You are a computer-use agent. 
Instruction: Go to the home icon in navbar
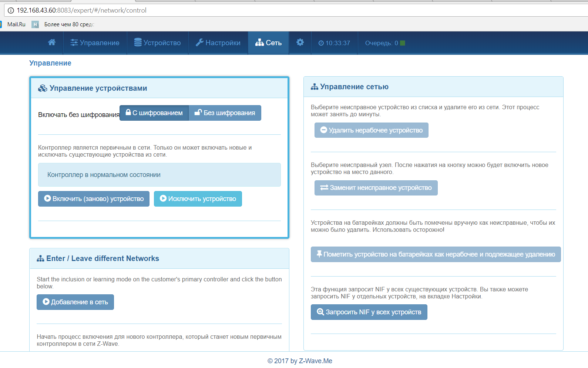(x=52, y=43)
